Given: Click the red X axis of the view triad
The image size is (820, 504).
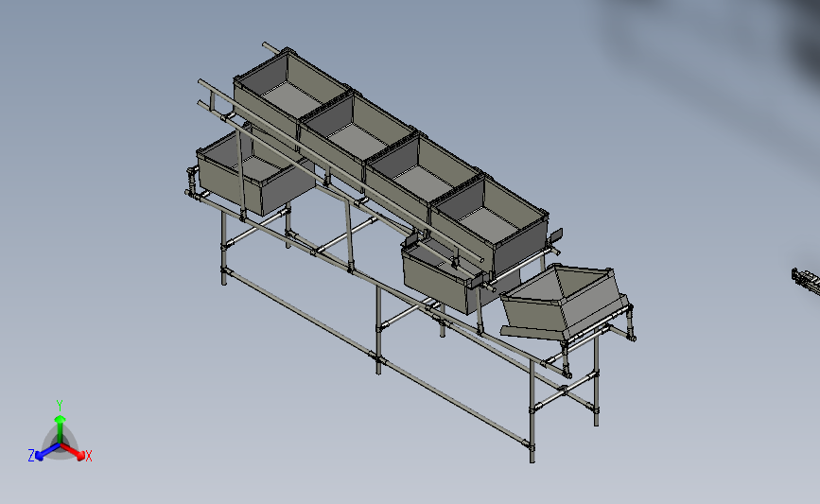Looking at the screenshot, I should [x=72, y=451].
